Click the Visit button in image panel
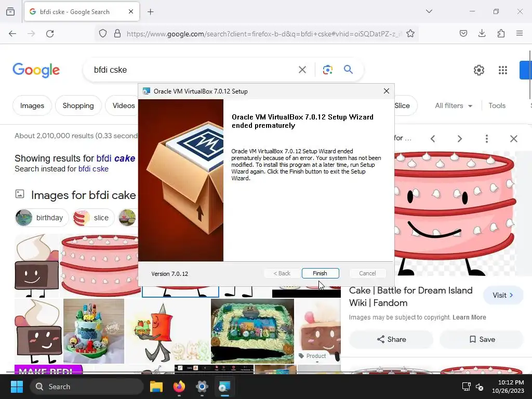Viewport: 532px width, 399px height. point(503,295)
